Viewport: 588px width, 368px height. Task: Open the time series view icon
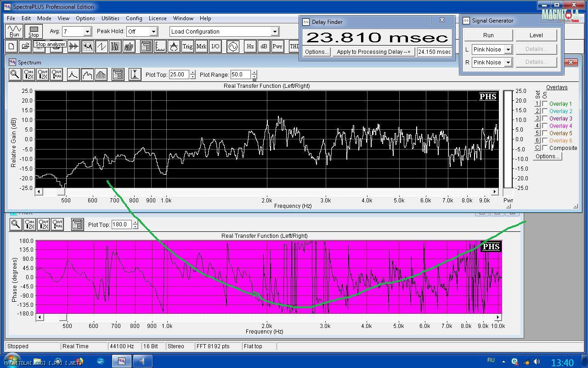pos(73,46)
